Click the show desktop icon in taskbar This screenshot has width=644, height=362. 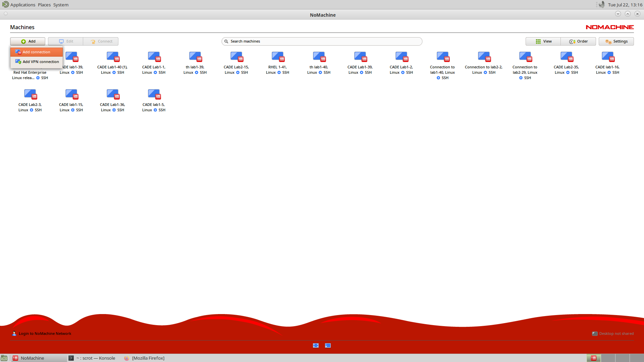(4, 358)
